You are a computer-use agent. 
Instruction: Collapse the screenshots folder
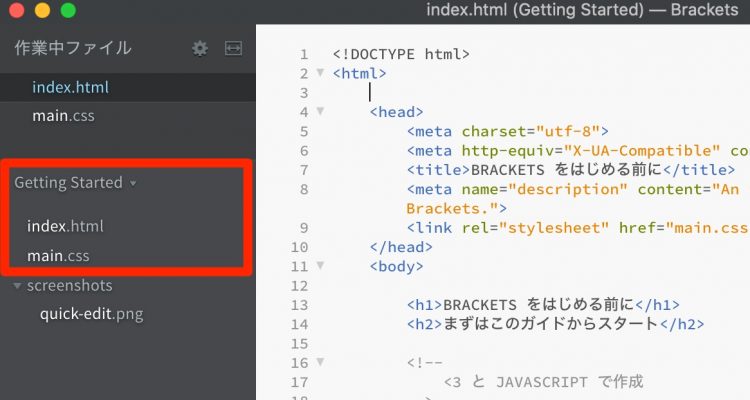pyautogui.click(x=19, y=286)
